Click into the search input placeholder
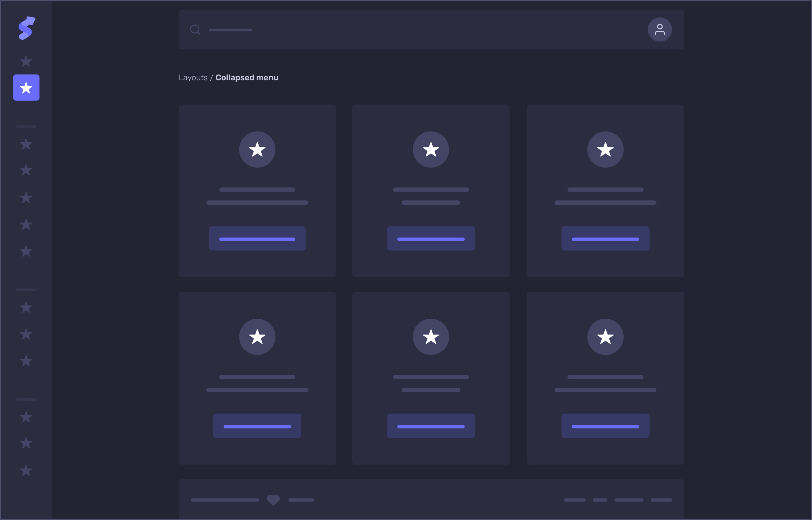The height and width of the screenshot is (520, 812). pos(231,30)
